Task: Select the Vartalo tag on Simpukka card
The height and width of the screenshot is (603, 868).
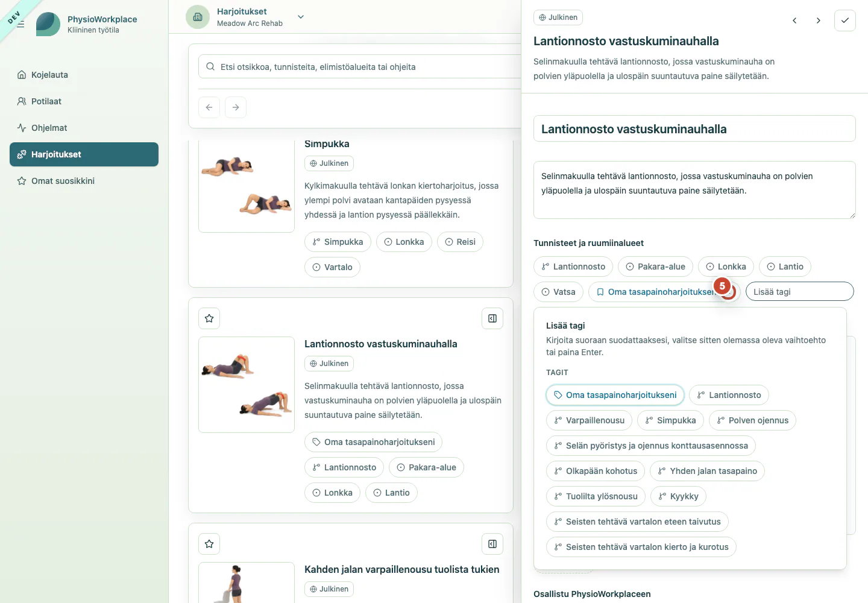Action: (332, 267)
